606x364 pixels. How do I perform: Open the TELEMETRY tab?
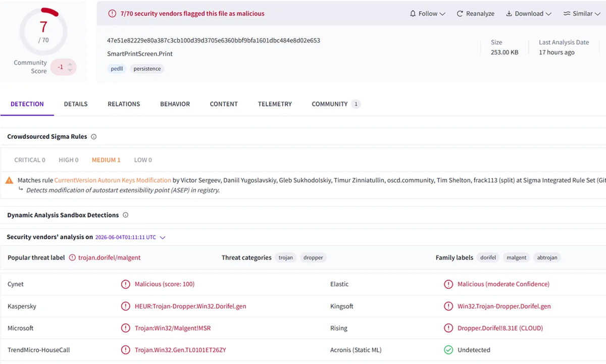pos(275,104)
